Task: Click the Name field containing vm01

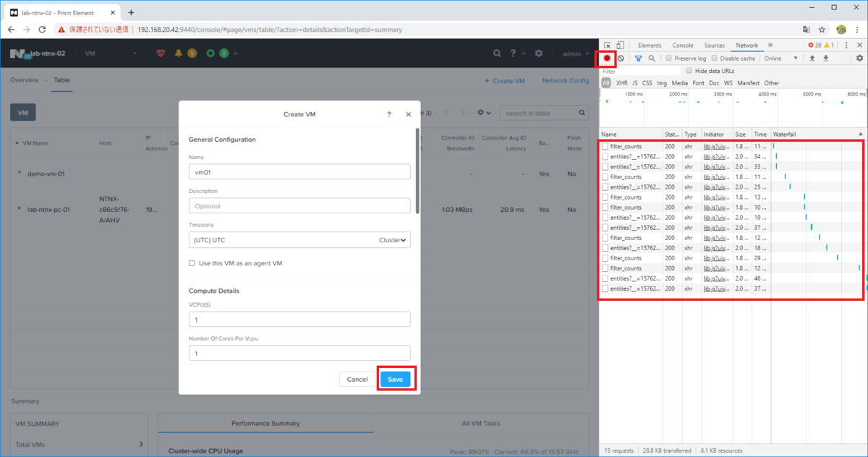Action: coord(299,172)
